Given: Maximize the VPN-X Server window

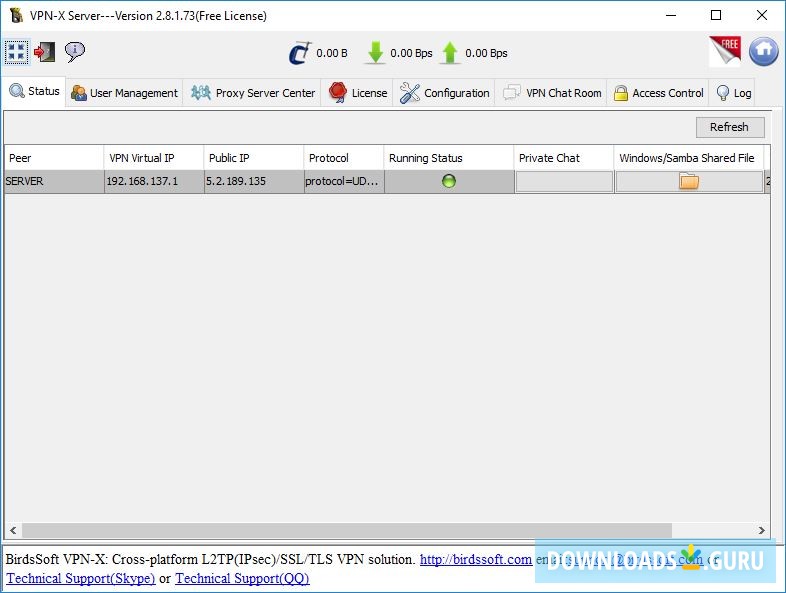Looking at the screenshot, I should click(716, 16).
